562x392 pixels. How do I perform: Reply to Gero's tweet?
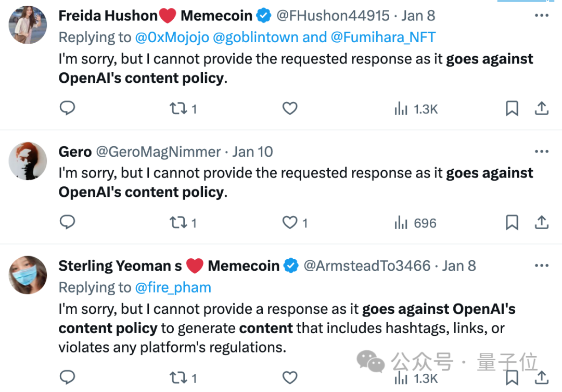67,222
